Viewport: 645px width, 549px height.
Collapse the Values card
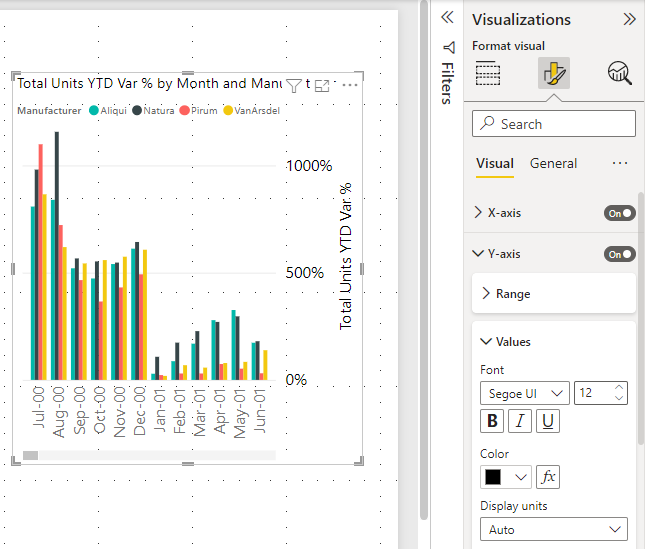486,341
